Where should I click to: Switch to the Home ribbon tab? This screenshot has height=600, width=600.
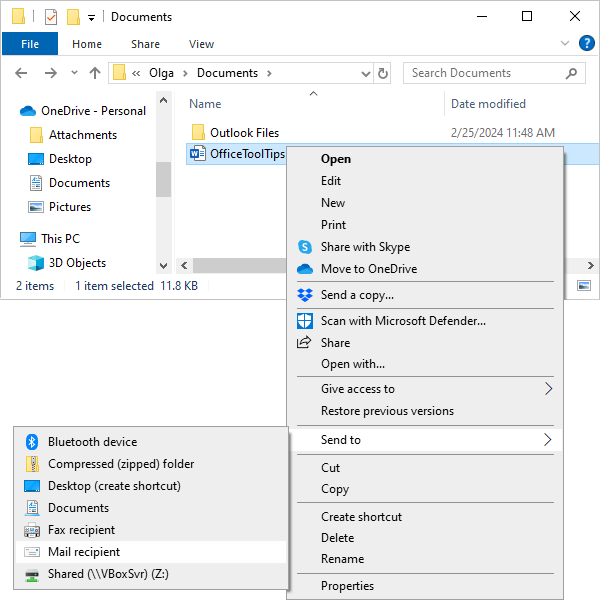pyautogui.click(x=87, y=44)
